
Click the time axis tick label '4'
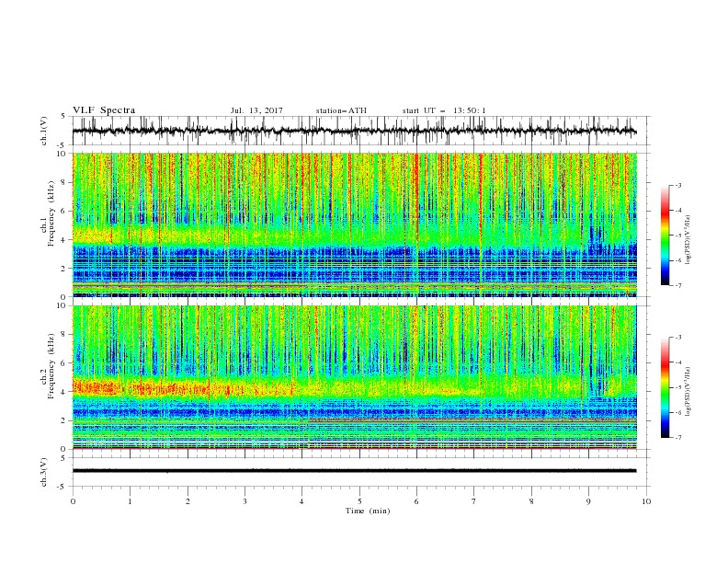coord(302,501)
